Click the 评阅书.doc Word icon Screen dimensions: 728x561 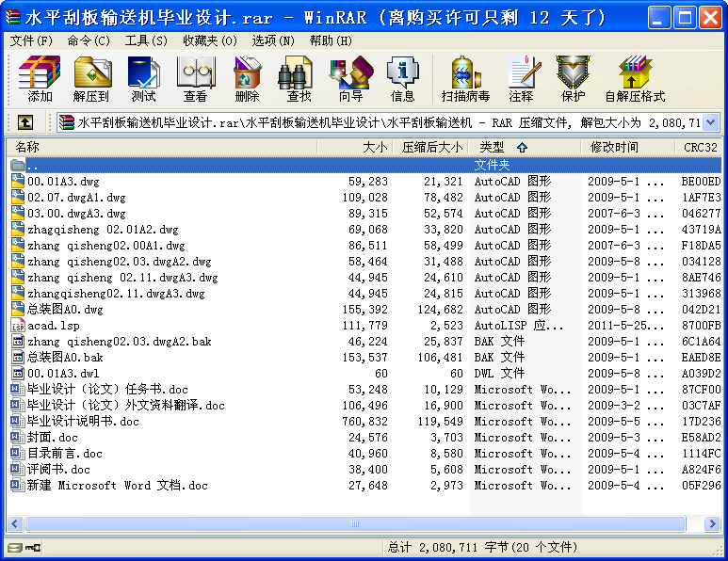click(18, 469)
